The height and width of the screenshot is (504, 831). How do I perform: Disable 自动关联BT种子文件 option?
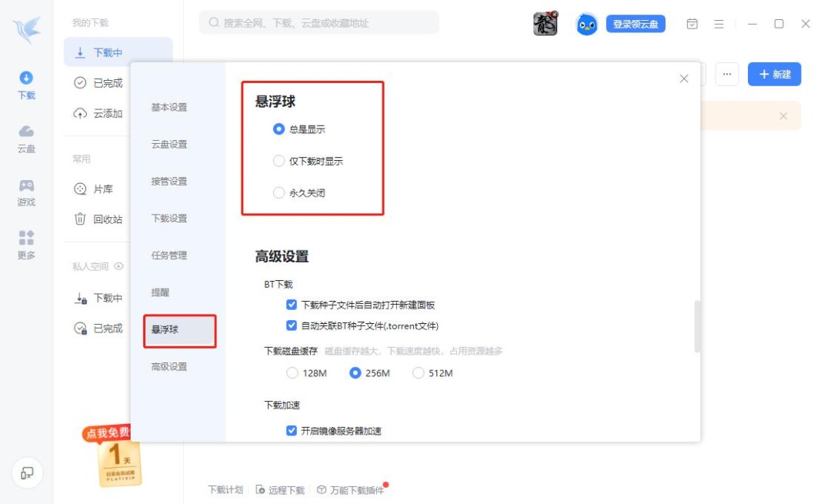(291, 326)
